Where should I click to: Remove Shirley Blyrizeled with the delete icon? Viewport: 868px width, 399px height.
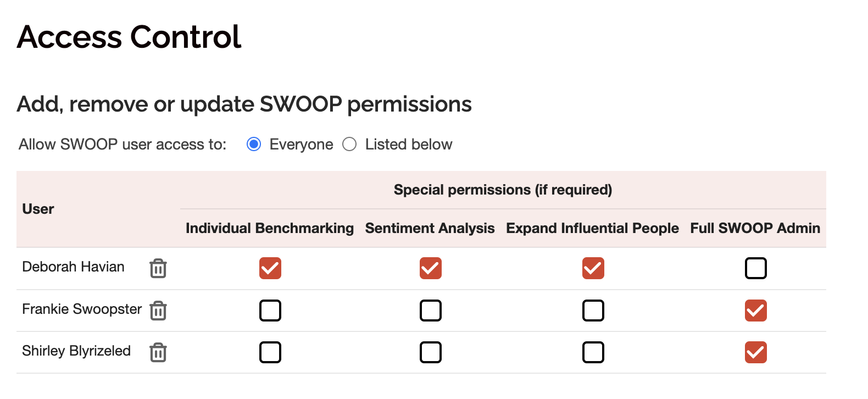coord(158,353)
